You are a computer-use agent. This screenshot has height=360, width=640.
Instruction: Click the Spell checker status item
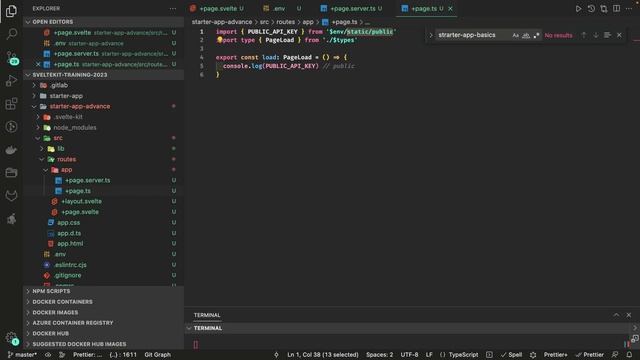point(511,355)
